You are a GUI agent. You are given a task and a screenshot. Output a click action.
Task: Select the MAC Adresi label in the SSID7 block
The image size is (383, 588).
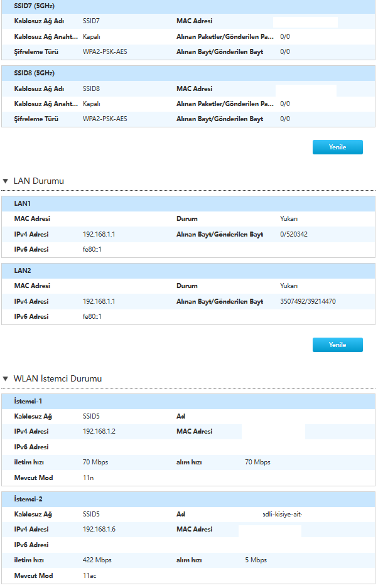(194, 21)
